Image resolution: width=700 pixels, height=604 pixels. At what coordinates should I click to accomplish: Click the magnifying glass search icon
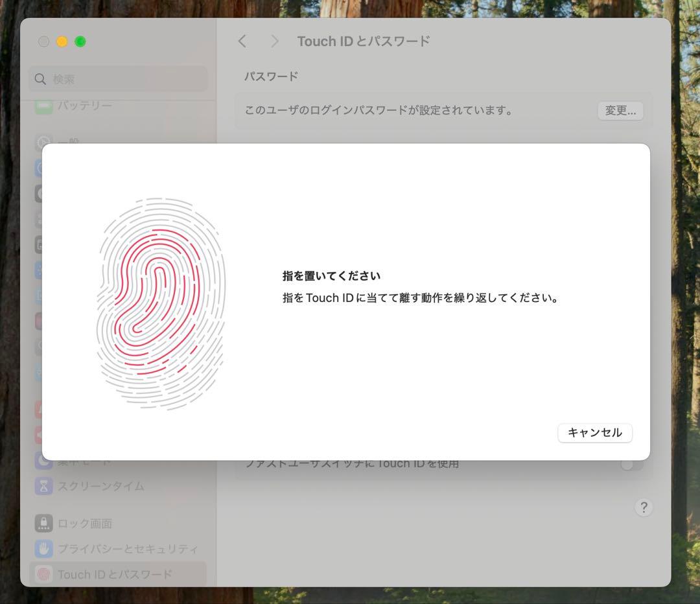tap(40, 79)
